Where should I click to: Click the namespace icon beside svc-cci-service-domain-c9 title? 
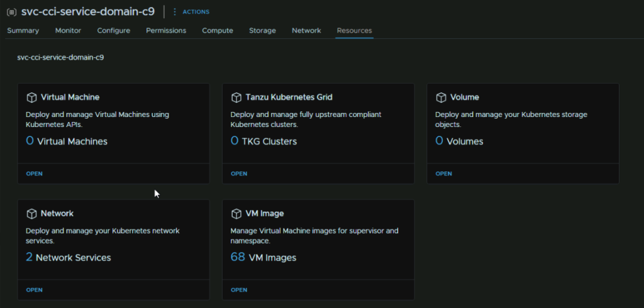pos(11,13)
